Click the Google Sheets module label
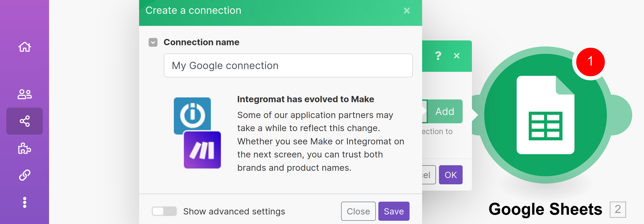Viewport: 644px width, 224px height. (x=545, y=209)
